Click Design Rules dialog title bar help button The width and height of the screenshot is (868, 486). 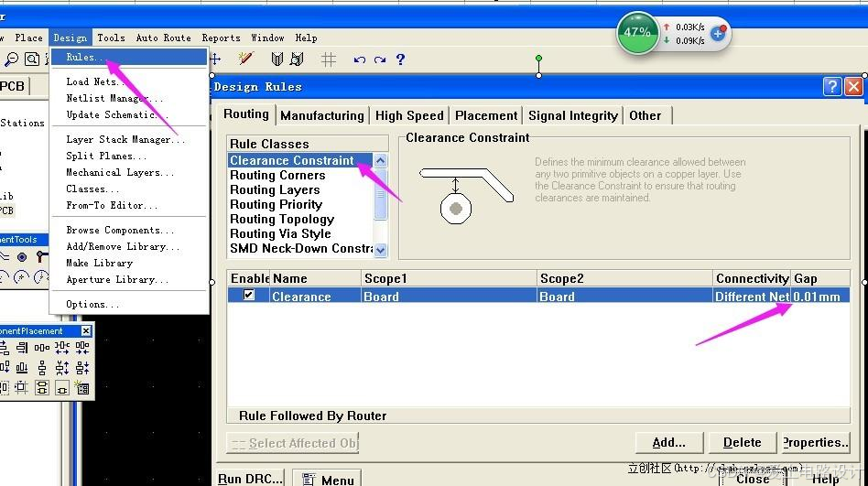[x=832, y=86]
